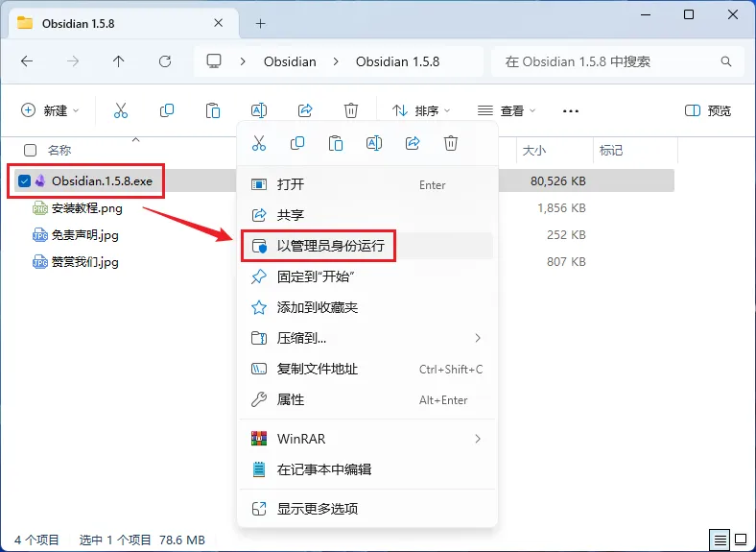
Task: Click the trash Delete icon in the context menu
Action: (451, 143)
